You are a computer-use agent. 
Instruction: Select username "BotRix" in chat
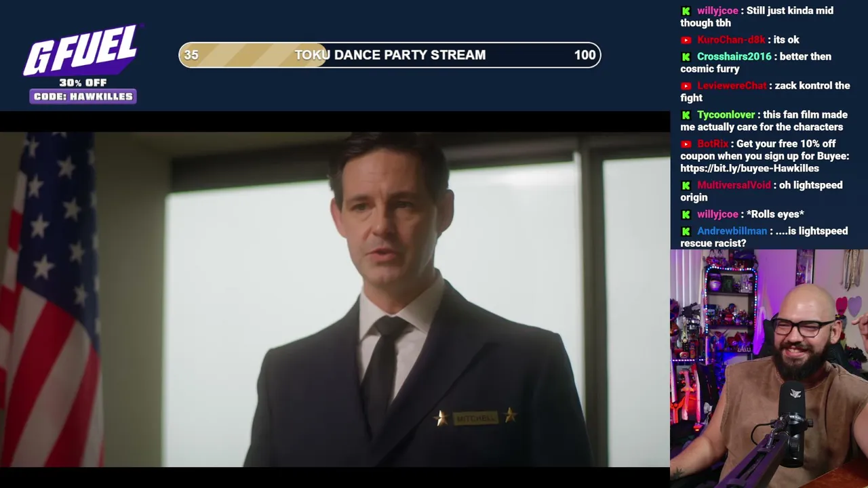(x=713, y=144)
